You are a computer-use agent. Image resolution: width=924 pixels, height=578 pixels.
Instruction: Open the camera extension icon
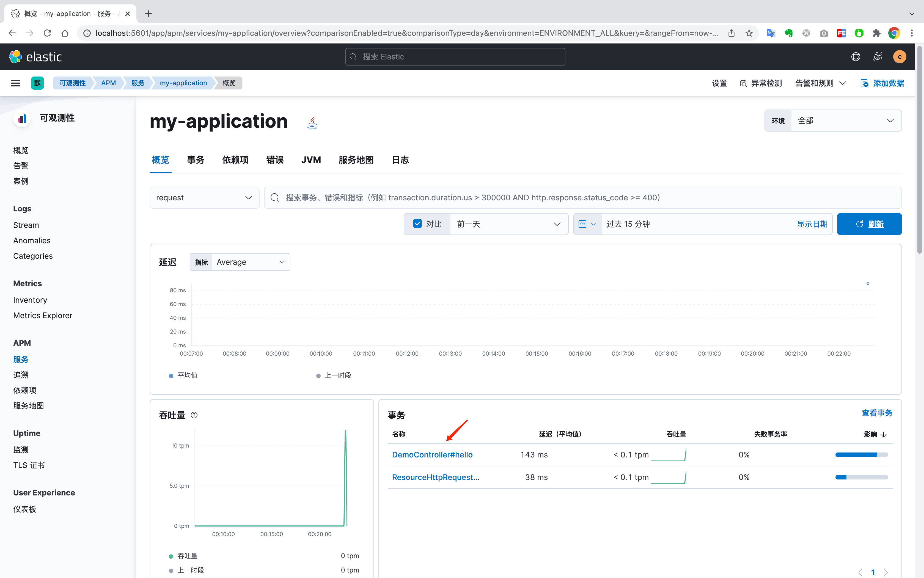click(x=824, y=33)
